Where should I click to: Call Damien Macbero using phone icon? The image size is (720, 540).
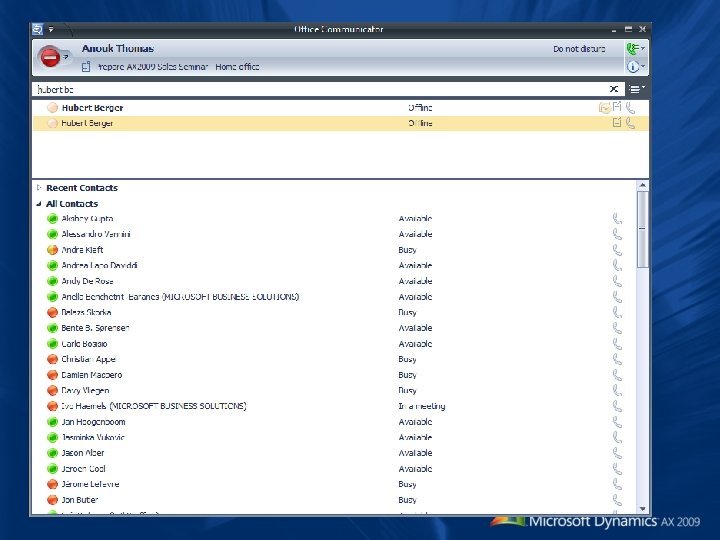coord(617,375)
